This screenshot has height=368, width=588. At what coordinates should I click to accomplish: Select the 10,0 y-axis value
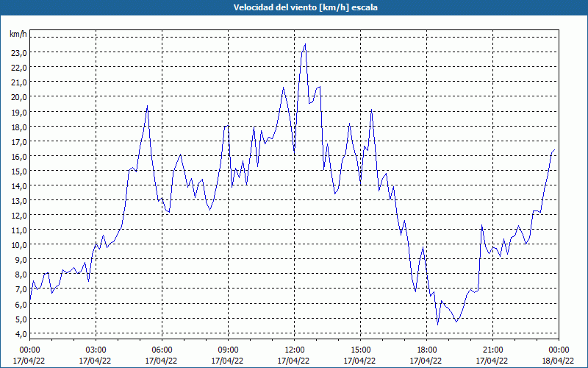[19, 245]
